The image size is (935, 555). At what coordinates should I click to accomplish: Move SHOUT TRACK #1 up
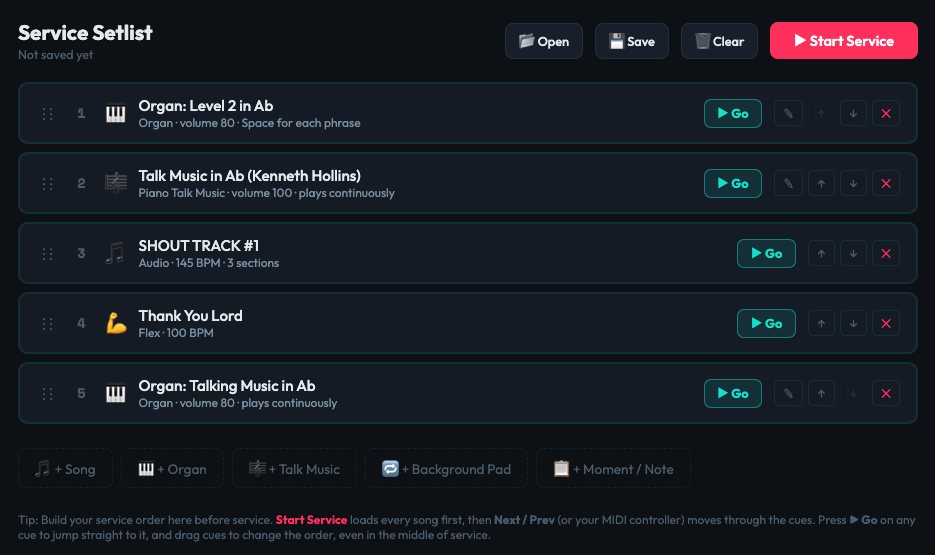(x=821, y=253)
